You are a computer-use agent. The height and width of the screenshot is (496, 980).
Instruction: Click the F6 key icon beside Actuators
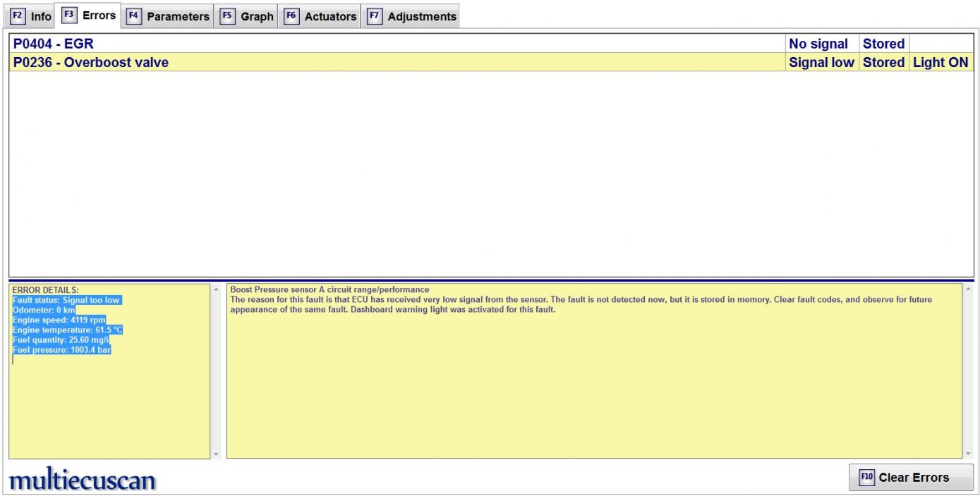coord(291,16)
